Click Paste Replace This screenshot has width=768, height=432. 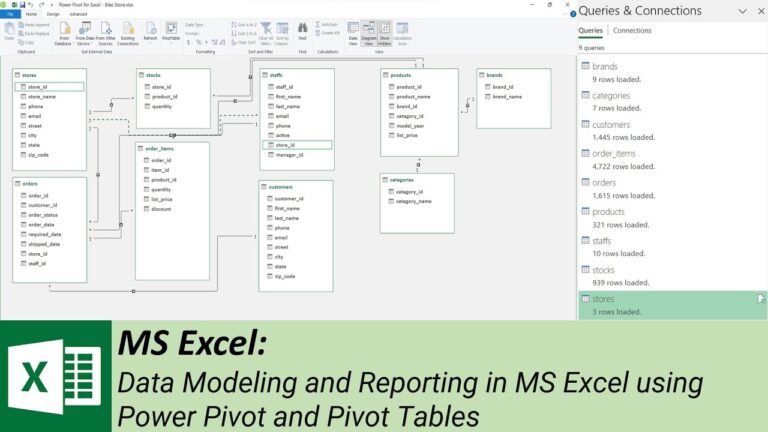coord(34,33)
